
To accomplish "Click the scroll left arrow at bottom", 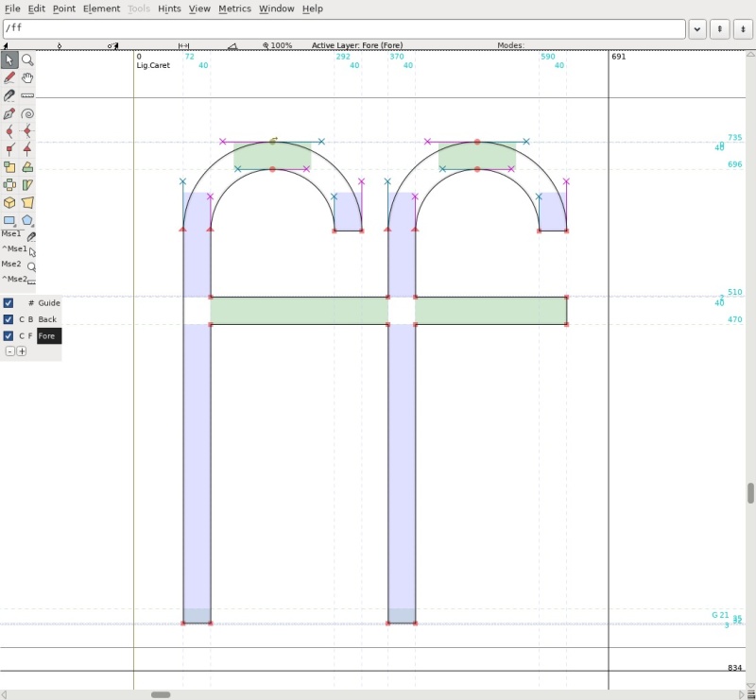I will 4,694.
